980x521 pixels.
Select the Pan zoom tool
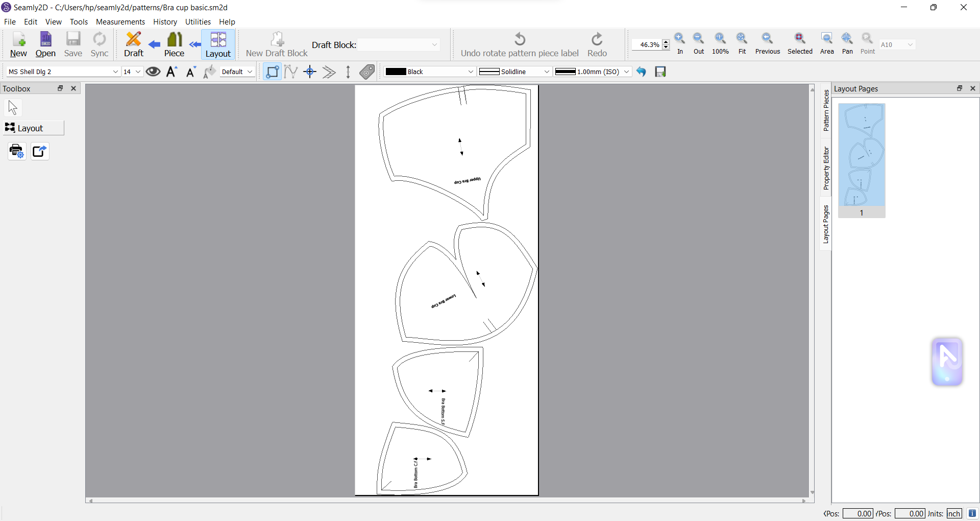point(847,43)
